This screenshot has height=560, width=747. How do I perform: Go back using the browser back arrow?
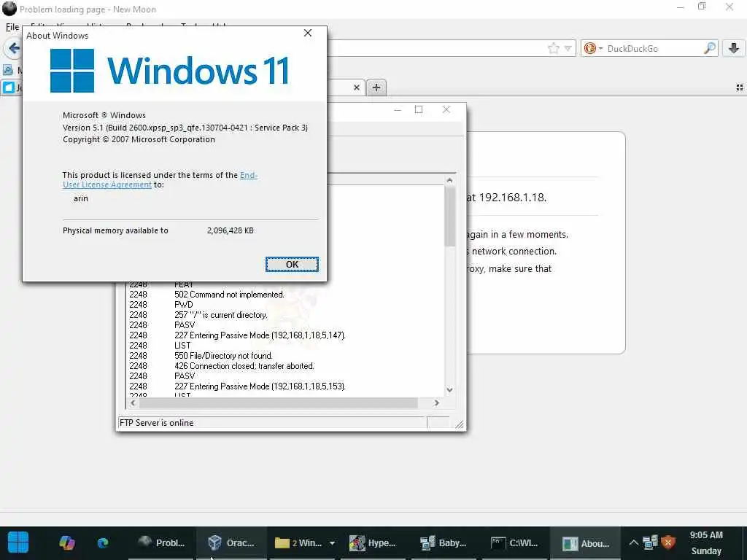coord(14,48)
